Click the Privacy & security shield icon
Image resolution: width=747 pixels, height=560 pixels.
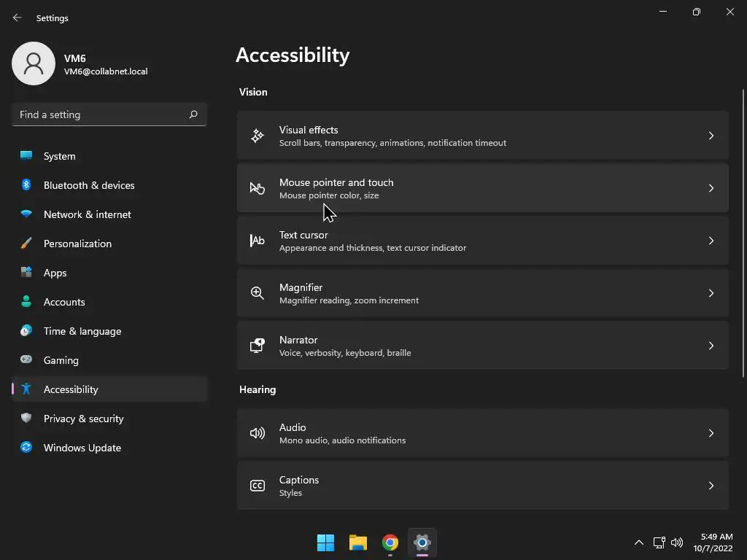26,419
